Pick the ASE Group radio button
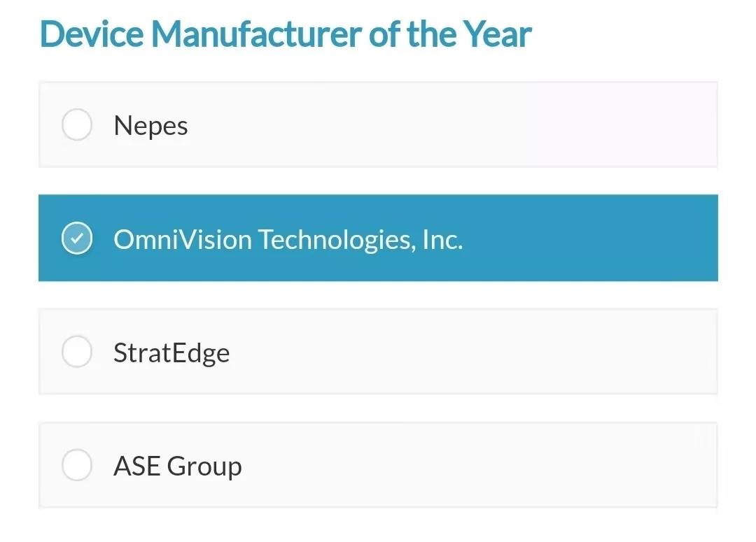Image resolution: width=756 pixels, height=542 pixels. tap(77, 466)
